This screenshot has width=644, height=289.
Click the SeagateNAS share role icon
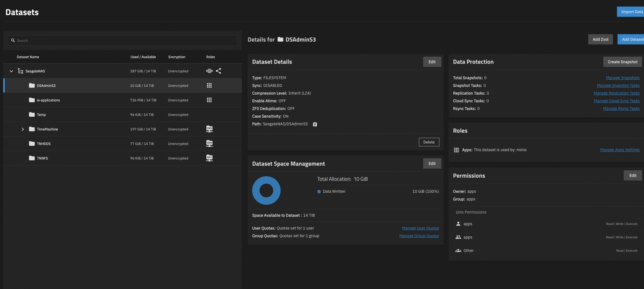pos(219,71)
